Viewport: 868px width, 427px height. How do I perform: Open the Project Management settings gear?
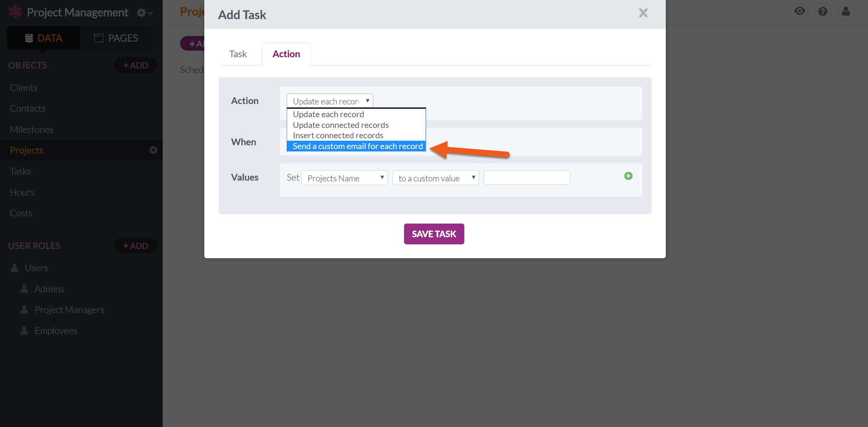144,13
